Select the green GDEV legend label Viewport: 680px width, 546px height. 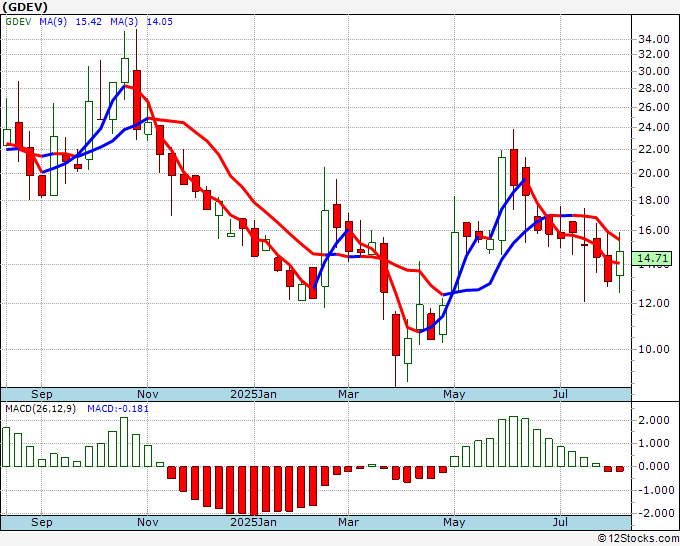[18, 22]
